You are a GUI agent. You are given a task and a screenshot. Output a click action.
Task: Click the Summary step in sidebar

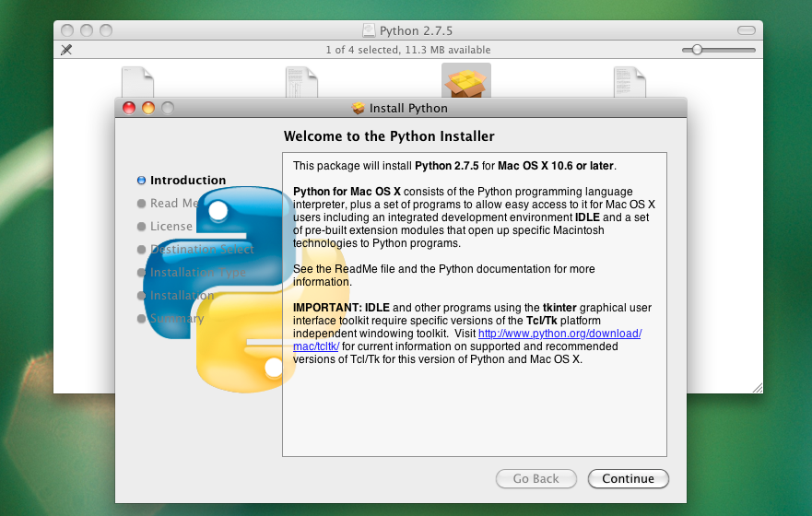point(177,318)
